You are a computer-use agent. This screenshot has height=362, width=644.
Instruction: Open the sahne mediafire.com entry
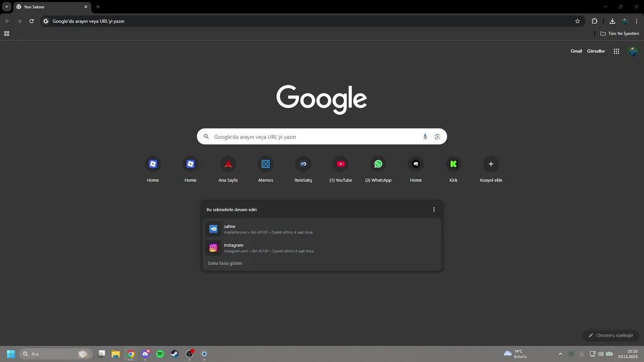pyautogui.click(x=322, y=229)
